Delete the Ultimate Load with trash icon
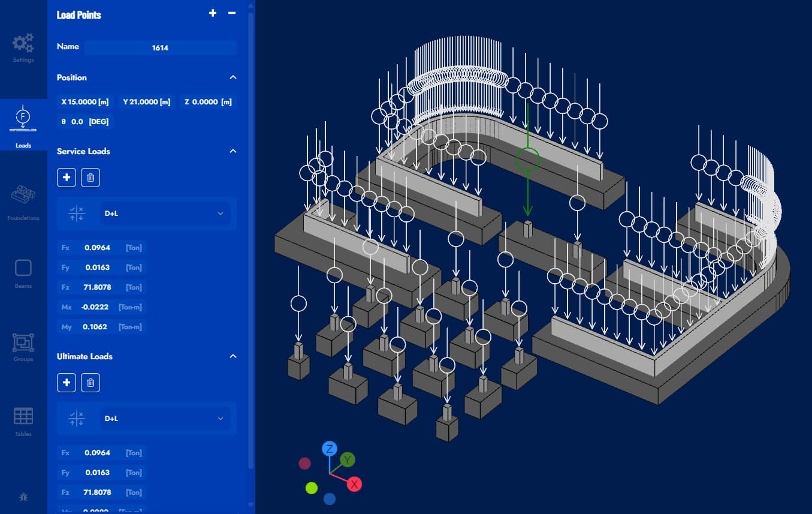Image resolution: width=812 pixels, height=514 pixels. (x=90, y=383)
